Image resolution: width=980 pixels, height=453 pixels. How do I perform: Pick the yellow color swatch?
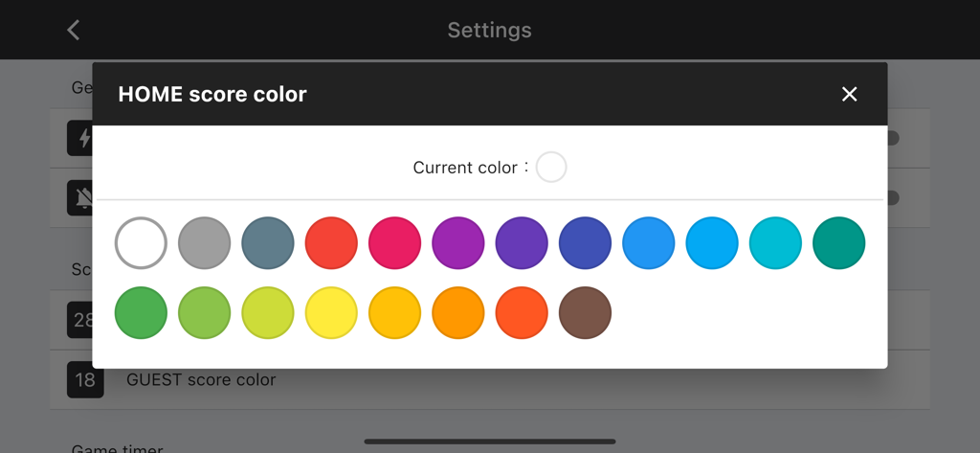(331, 312)
